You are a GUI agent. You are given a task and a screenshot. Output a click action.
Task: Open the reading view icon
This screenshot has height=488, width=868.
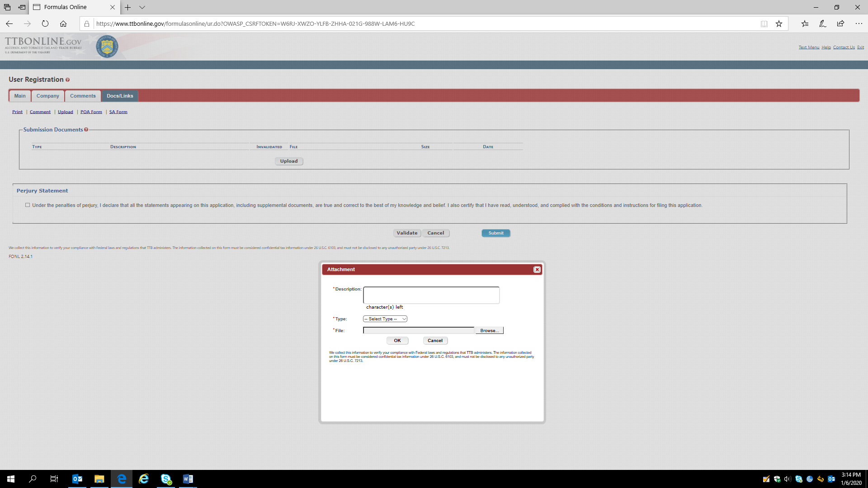coord(764,23)
